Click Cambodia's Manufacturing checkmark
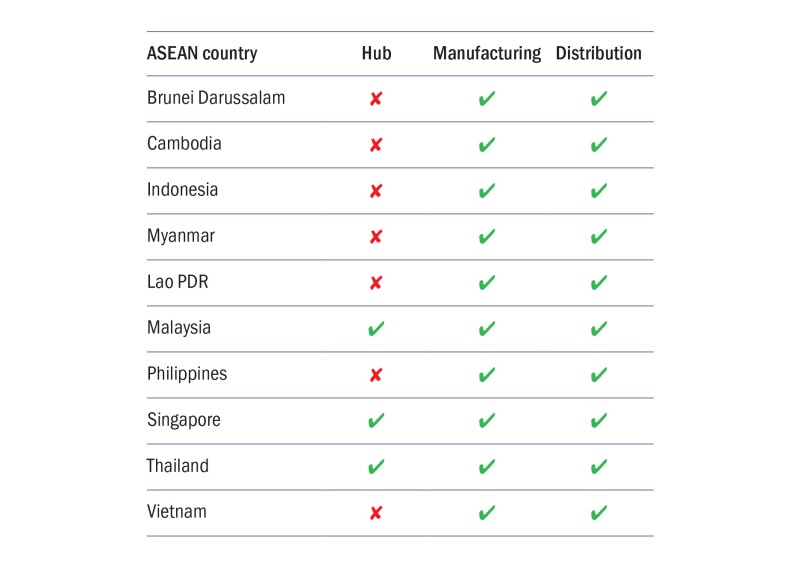 coord(487,145)
